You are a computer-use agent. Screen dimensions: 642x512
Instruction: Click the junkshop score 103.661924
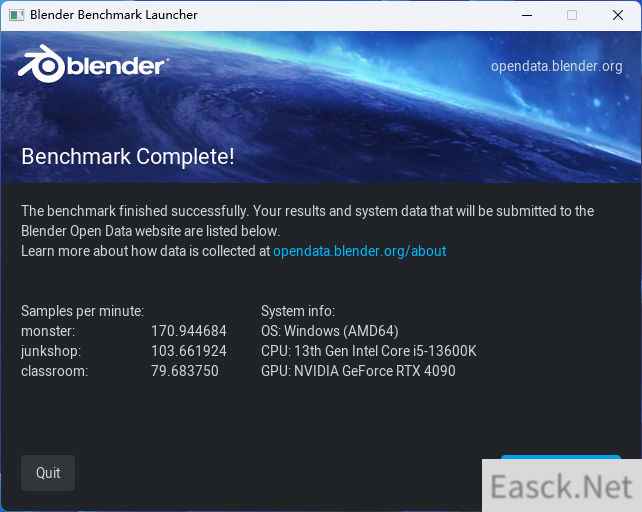click(x=188, y=351)
